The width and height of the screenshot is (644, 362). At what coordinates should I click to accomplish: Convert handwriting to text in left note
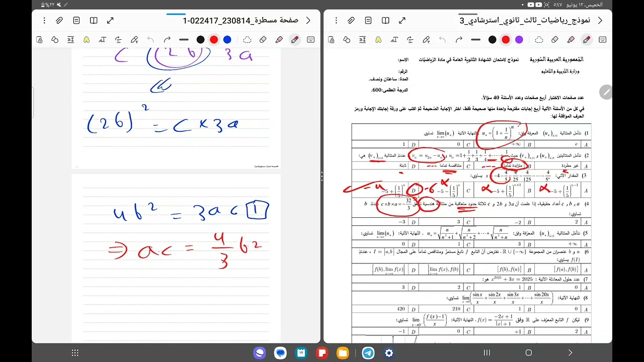[103, 40]
